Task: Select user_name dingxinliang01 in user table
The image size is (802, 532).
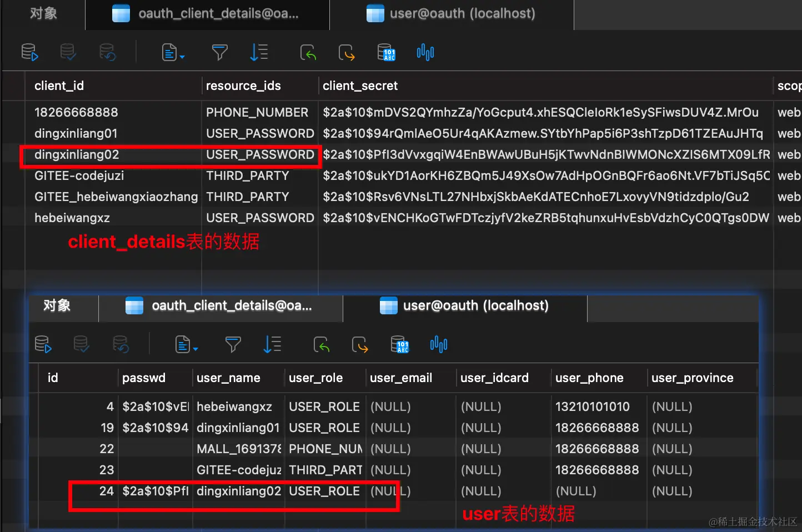Action: (x=238, y=428)
